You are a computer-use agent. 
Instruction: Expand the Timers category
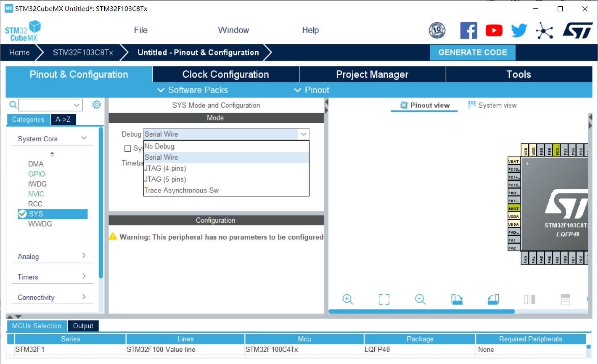[x=84, y=276]
